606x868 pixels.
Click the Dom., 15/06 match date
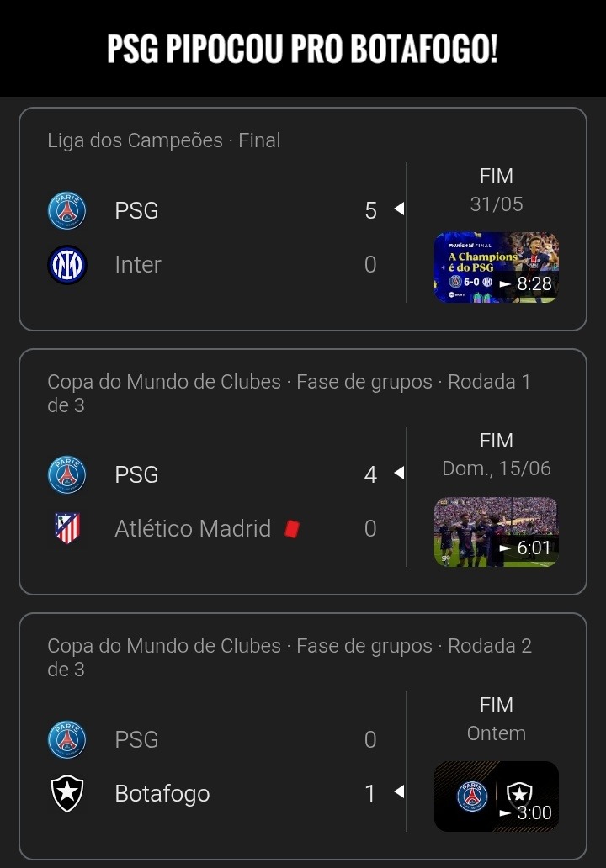point(497,468)
